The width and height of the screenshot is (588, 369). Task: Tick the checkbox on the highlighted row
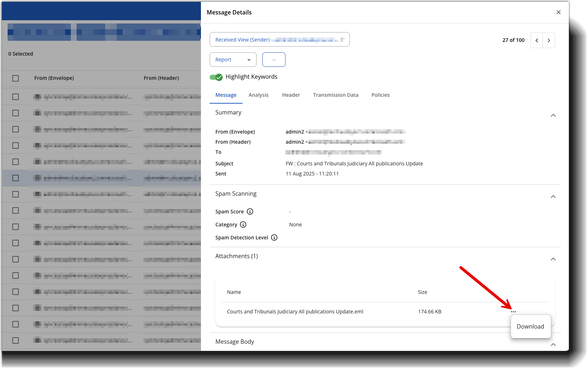tap(16, 178)
